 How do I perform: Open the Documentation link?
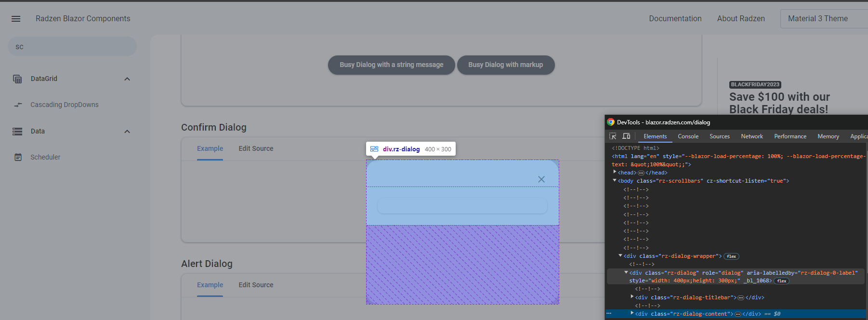[x=675, y=19]
